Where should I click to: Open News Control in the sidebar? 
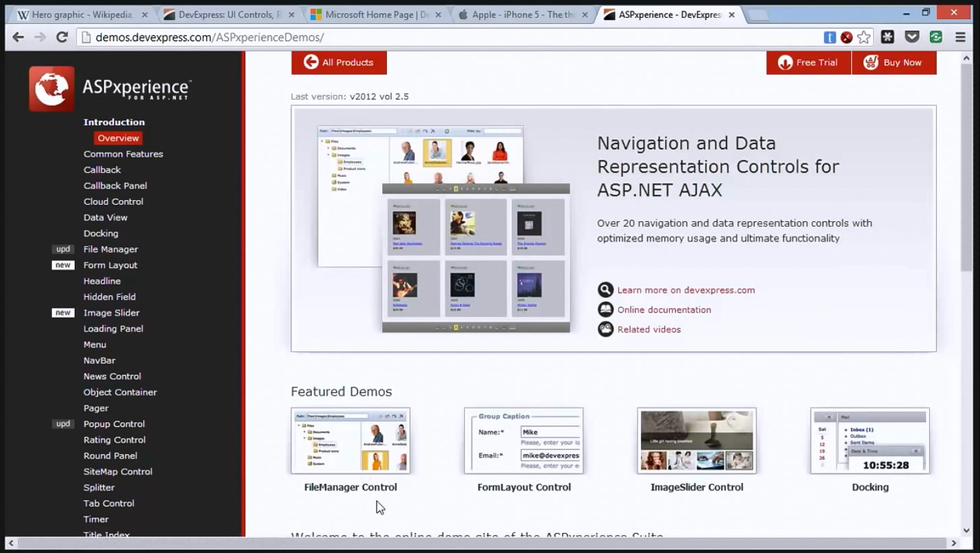coord(112,376)
